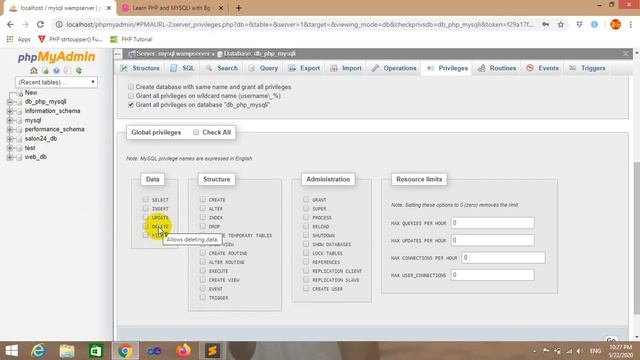Image resolution: width=640 pixels, height=360 pixels.
Task: Open Chrome profile avatar
Action: tap(615, 24)
